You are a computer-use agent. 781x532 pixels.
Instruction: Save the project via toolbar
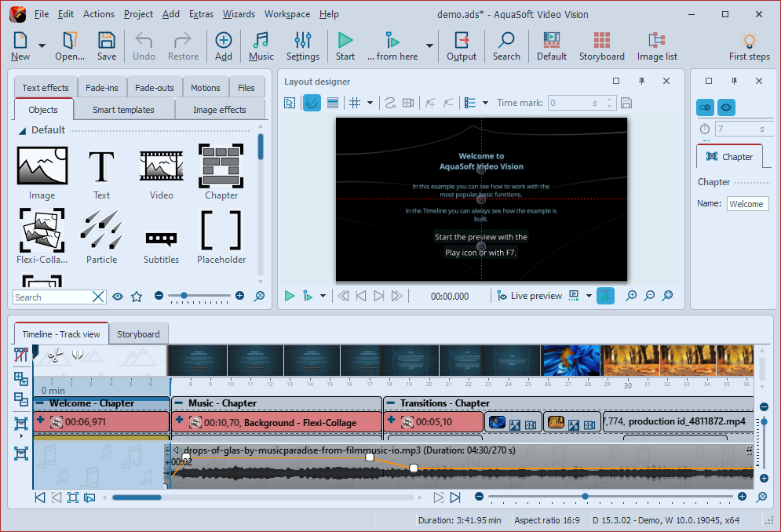point(107,46)
